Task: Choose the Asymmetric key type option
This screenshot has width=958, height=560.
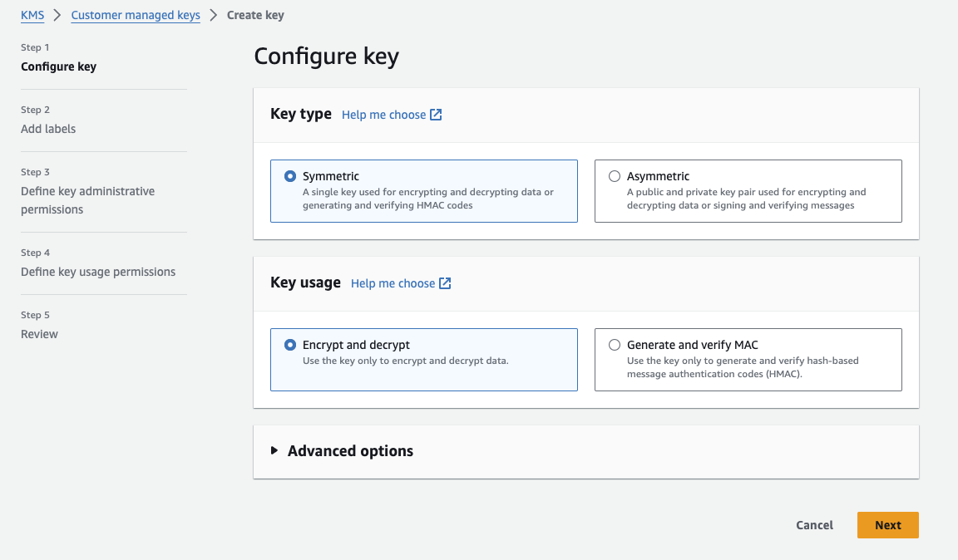Action: 615,176
